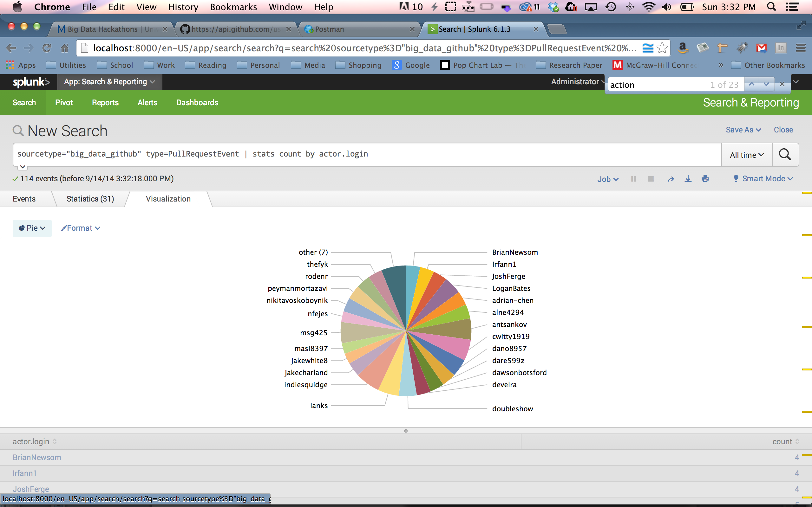Open the Pie chart type dropdown
The height and width of the screenshot is (507, 812).
[32, 228]
